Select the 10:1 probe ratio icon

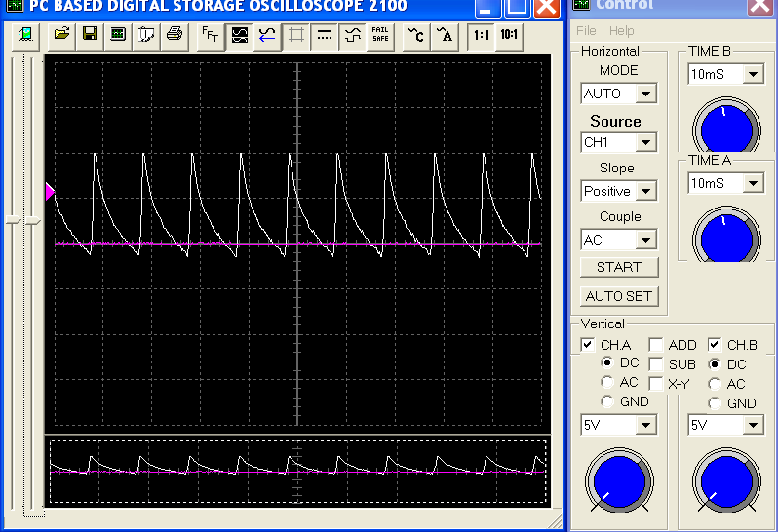click(x=508, y=36)
